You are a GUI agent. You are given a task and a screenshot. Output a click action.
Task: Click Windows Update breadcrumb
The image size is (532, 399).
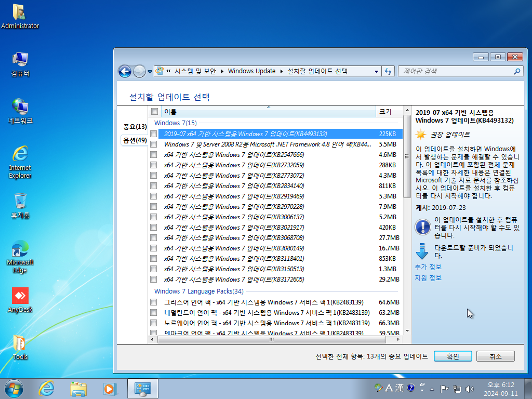coord(251,71)
